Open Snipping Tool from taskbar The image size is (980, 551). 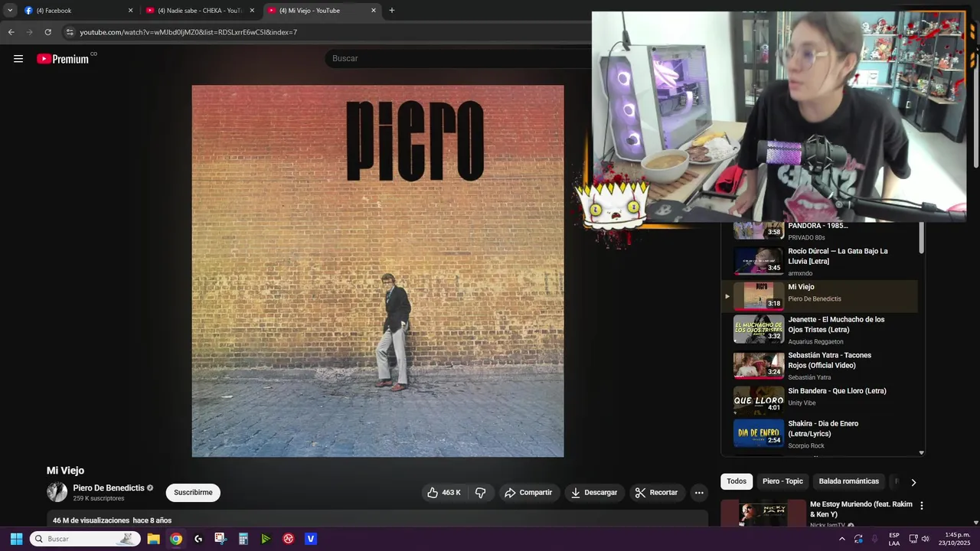coord(220,539)
